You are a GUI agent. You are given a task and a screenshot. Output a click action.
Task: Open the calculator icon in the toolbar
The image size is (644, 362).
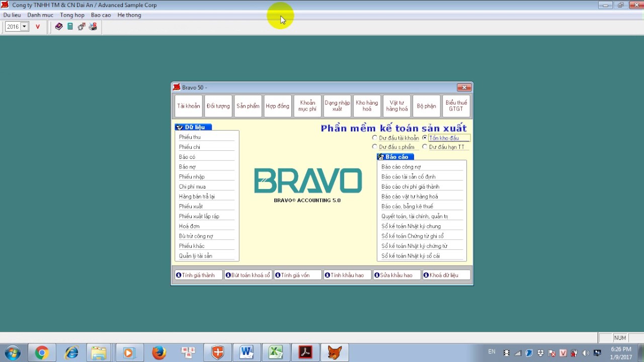click(x=70, y=27)
